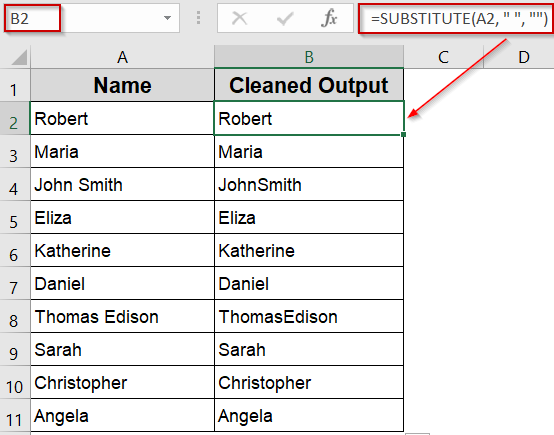
Task: Click the ThomasEdison cleaned cell
Action: (309, 316)
